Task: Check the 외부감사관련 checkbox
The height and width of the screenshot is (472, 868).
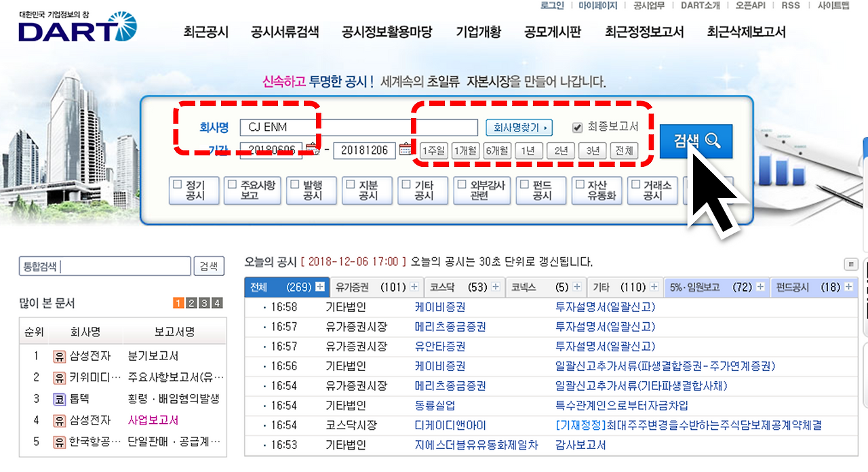Action: [x=462, y=184]
